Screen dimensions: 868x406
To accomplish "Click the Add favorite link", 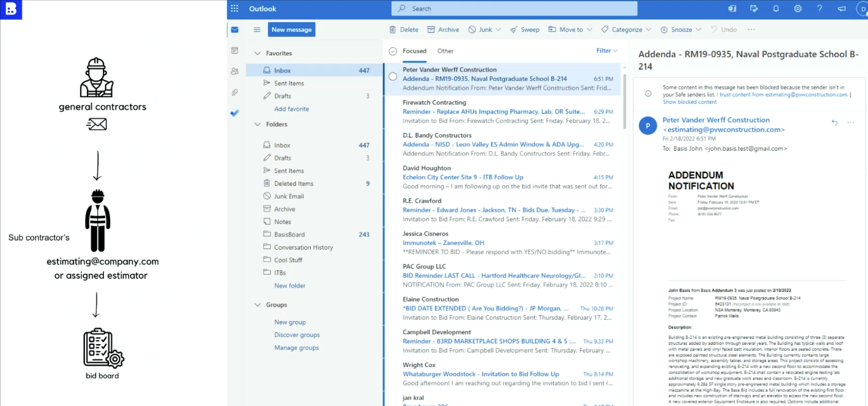I will coord(292,109).
